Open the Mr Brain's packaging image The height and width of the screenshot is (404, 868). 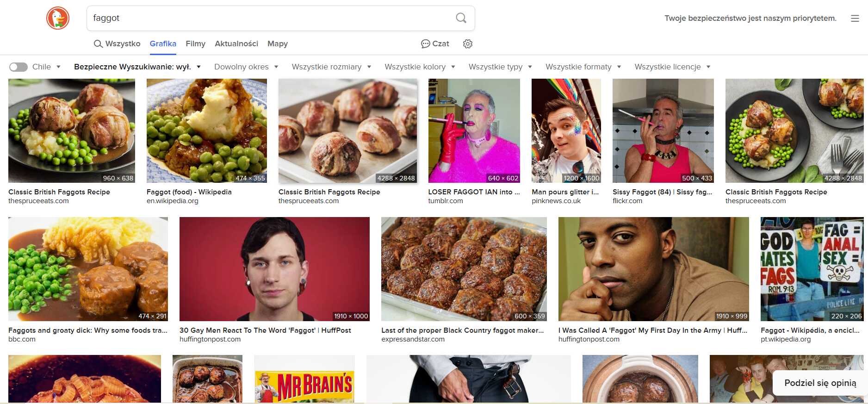(304, 379)
